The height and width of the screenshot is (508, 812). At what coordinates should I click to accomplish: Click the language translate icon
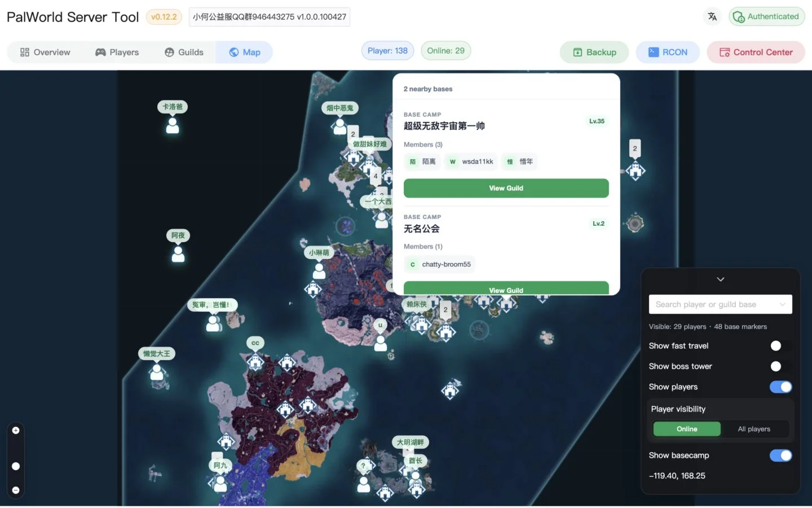(x=712, y=16)
